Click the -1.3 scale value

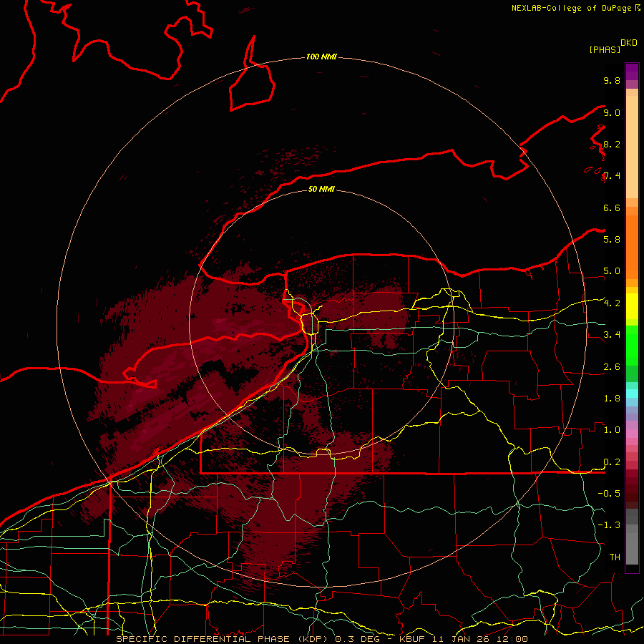[609, 525]
